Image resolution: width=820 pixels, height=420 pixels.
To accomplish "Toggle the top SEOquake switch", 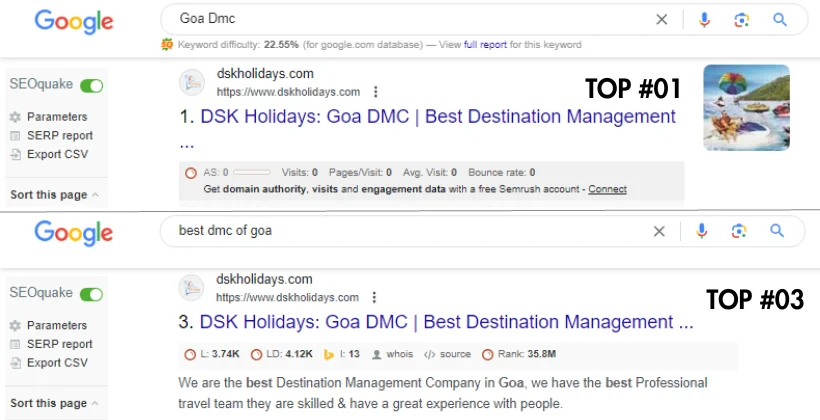I will 91,86.
